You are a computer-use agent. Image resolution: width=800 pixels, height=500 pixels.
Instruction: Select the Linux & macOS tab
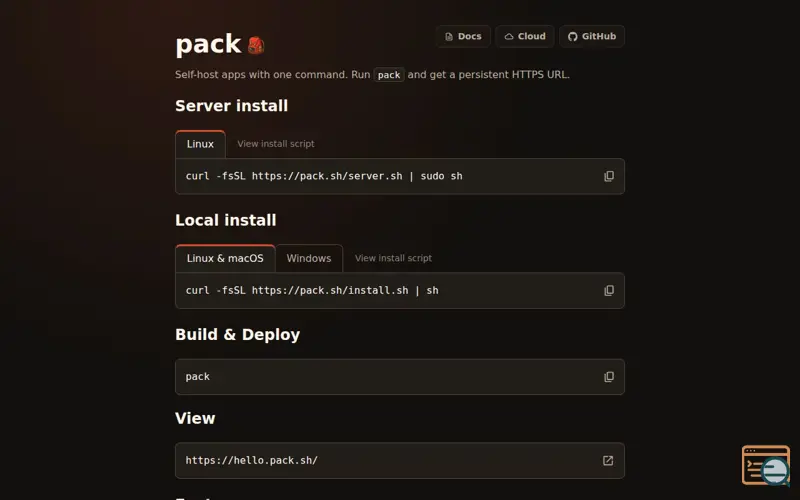point(225,258)
